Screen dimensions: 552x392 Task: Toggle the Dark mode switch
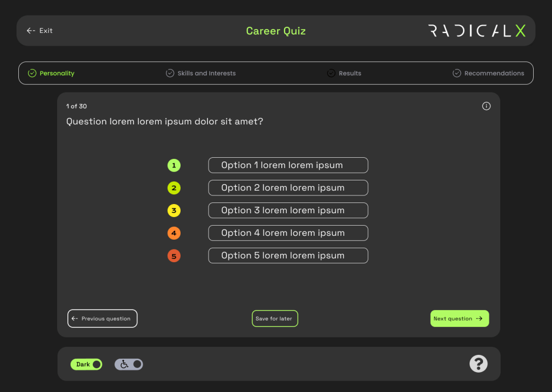pos(86,364)
